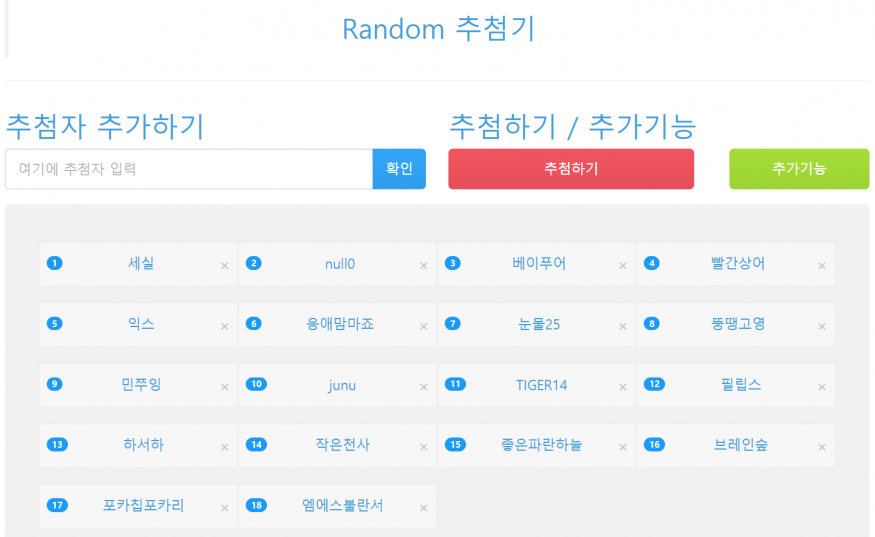Remove participant TIGER14 with x icon
The height and width of the screenshot is (537, 875).
(x=622, y=387)
